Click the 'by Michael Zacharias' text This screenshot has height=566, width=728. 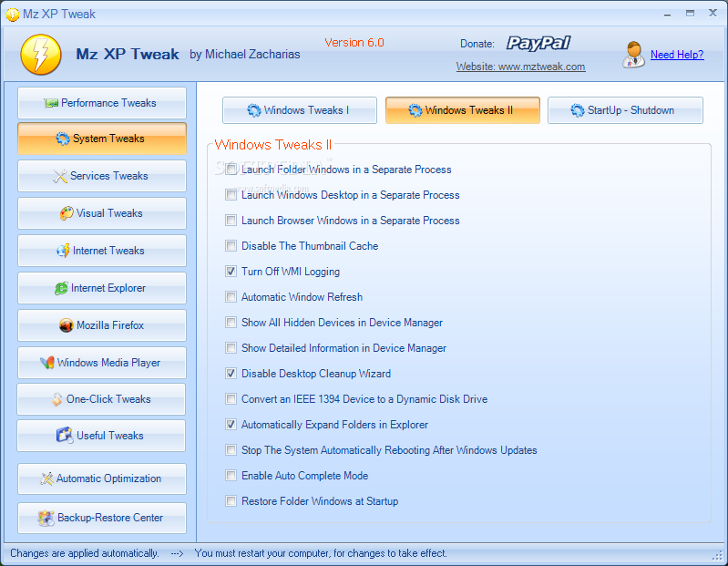[245, 55]
